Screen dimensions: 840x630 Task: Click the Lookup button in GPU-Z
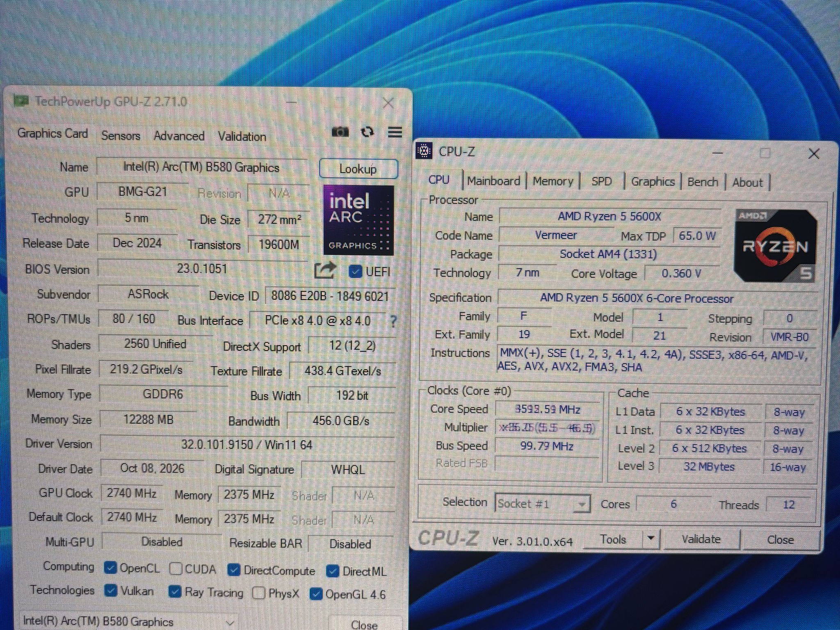point(358,169)
